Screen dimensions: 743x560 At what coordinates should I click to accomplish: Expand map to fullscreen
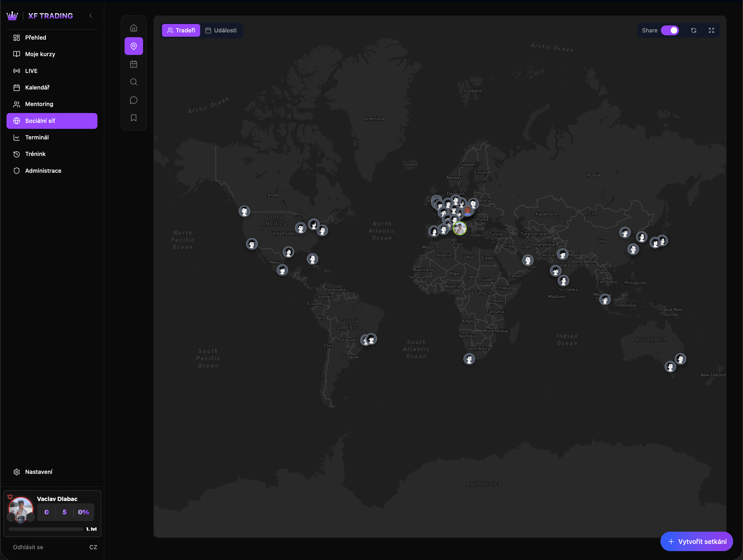(x=711, y=30)
